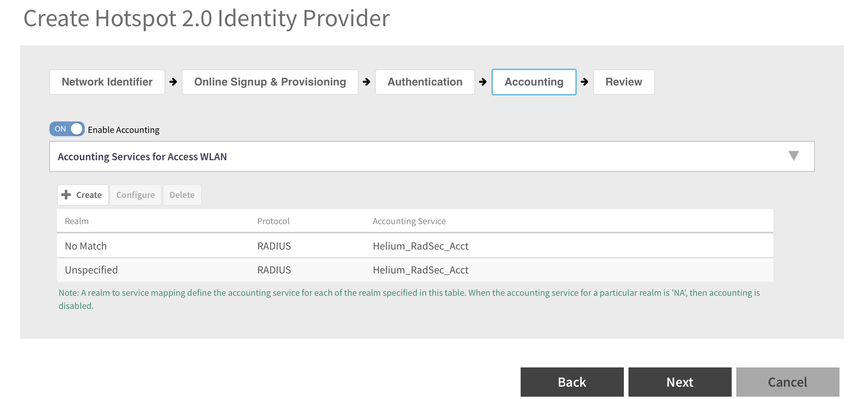The width and height of the screenshot is (868, 399).
Task: Sort by the Realm column header
Action: (x=77, y=221)
